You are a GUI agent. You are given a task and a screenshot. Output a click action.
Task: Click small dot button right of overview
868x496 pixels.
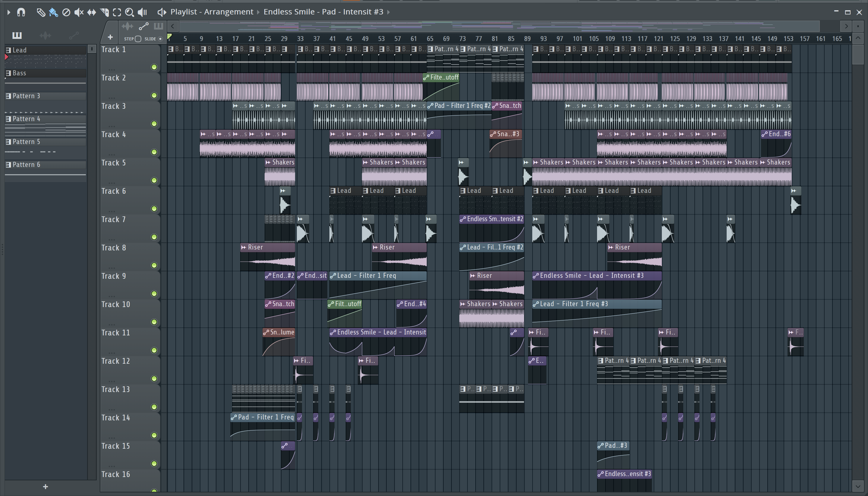pos(858,26)
